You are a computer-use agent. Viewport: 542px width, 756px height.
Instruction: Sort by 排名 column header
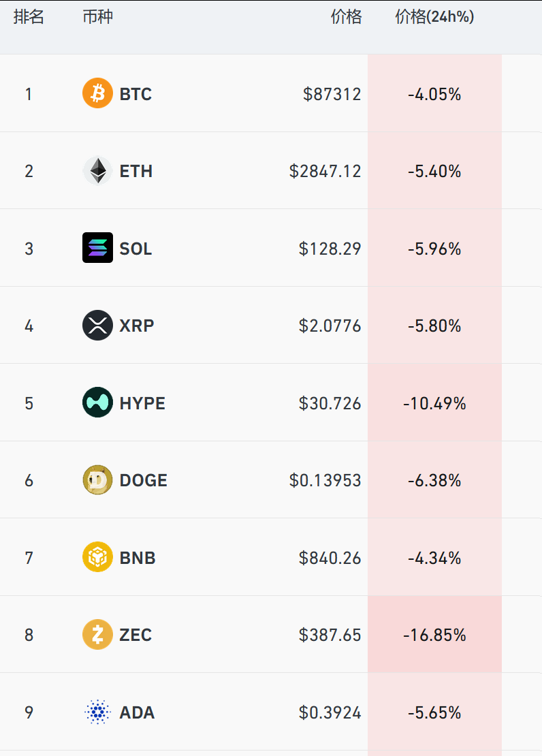(29, 18)
